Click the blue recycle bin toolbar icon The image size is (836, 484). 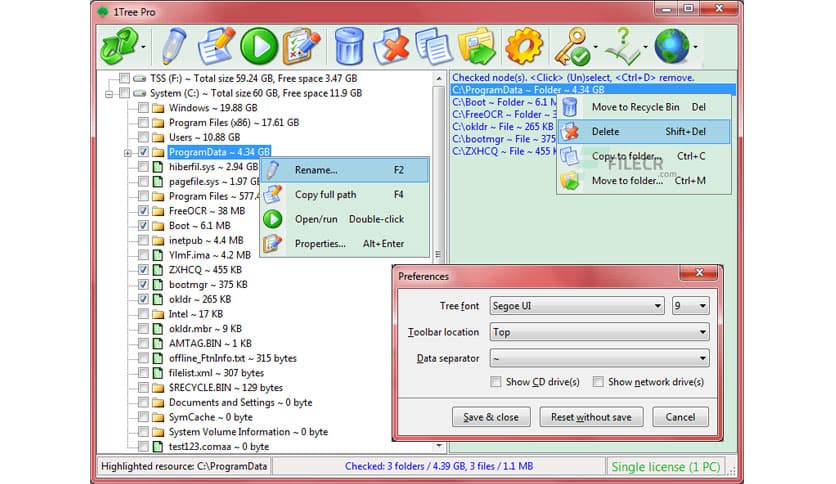(x=349, y=46)
